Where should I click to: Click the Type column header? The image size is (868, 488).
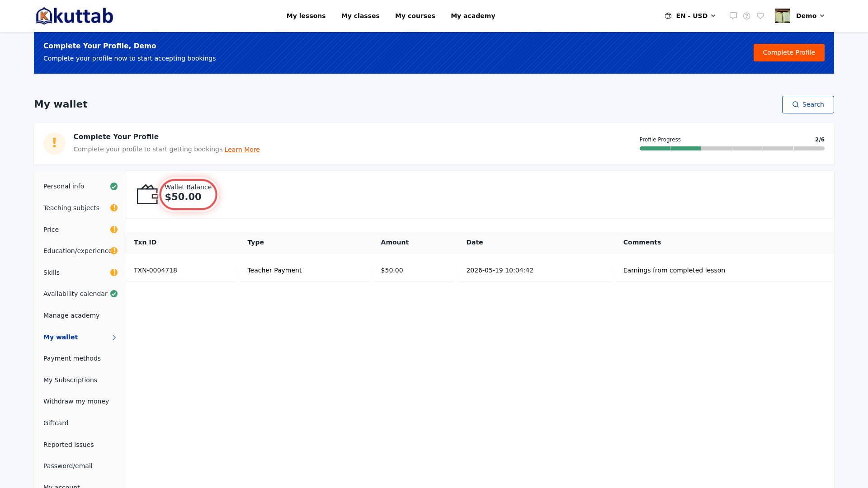pyautogui.click(x=255, y=242)
